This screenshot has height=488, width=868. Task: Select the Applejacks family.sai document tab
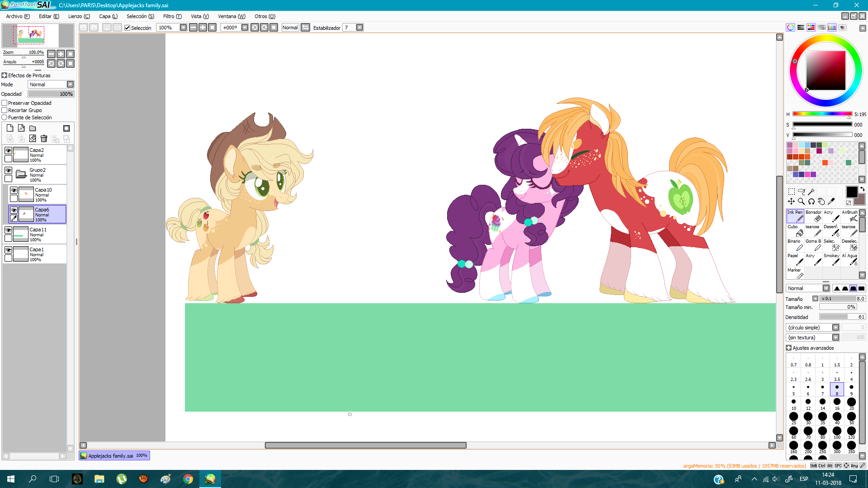pos(114,455)
